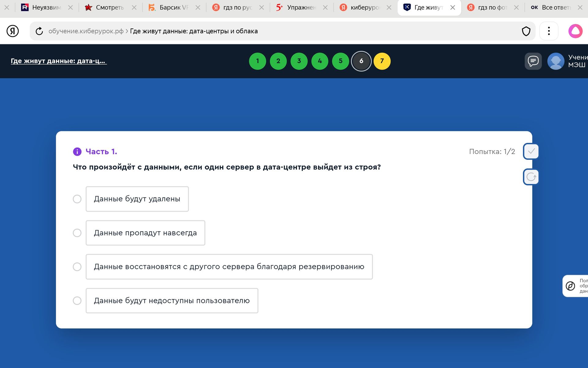Image resolution: width=588 pixels, height=368 pixels.
Task: Reset the attempt with circular arrow button
Action: [x=531, y=177]
